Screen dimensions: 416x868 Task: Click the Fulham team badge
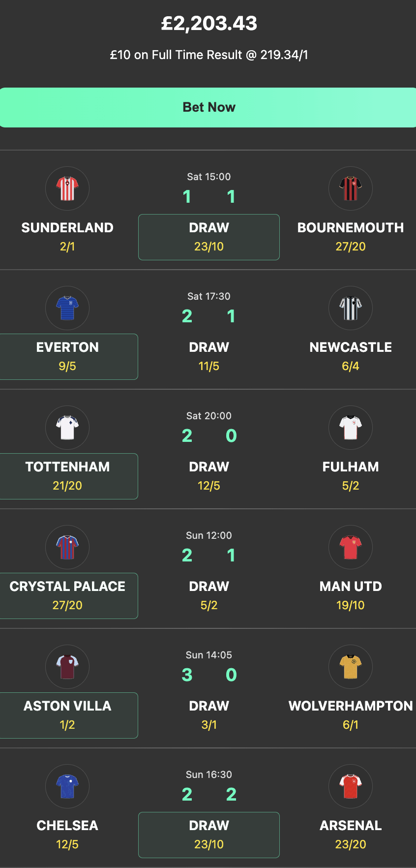tap(351, 428)
